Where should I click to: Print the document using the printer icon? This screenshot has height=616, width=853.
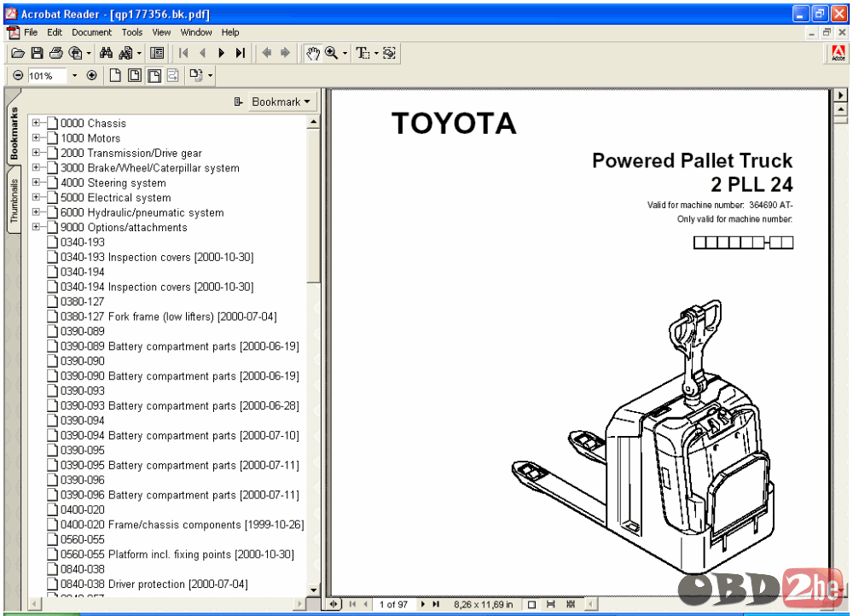pos(56,53)
